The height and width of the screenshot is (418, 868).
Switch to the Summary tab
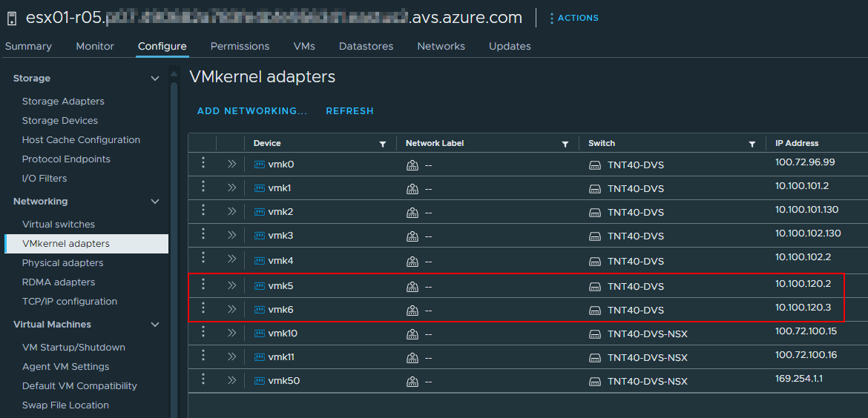[x=28, y=47]
